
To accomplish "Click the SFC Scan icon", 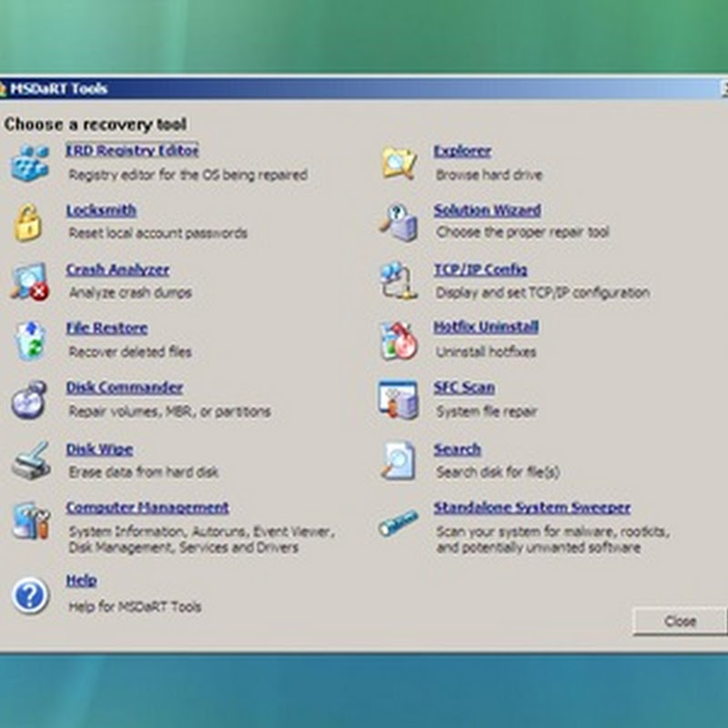I will pyautogui.click(x=398, y=399).
